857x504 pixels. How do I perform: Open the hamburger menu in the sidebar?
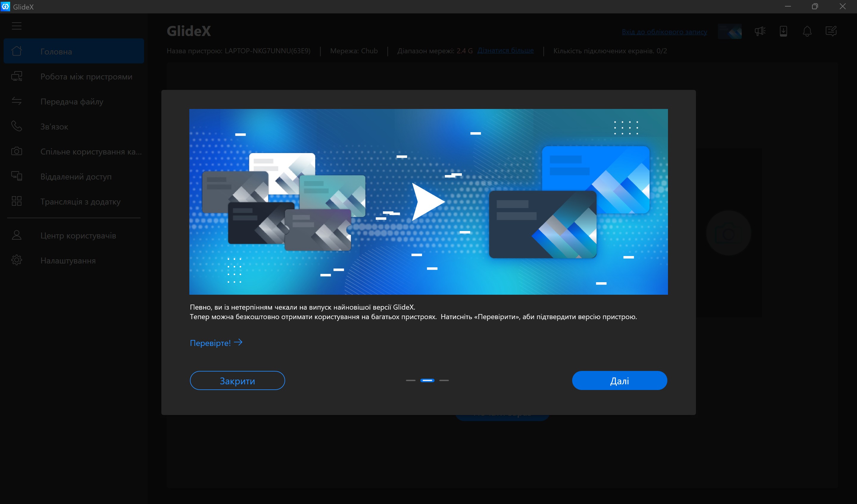[16, 26]
